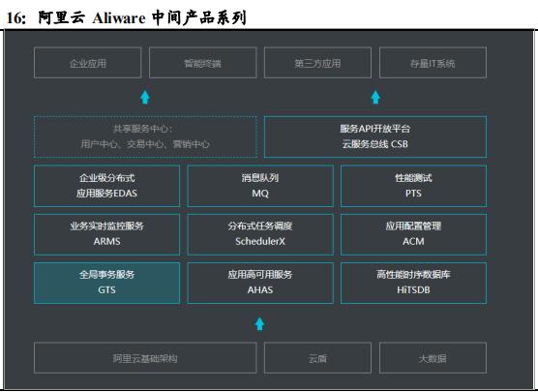Open 云服务总线 CSB box
The image size is (538, 392).
[x=375, y=137]
